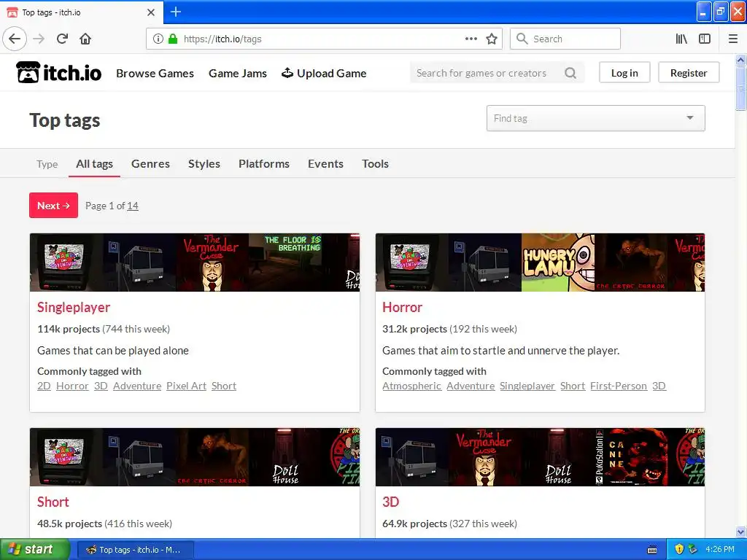This screenshot has height=560, width=747.
Task: Click Horror link under Singleplayer
Action: pyautogui.click(x=72, y=386)
